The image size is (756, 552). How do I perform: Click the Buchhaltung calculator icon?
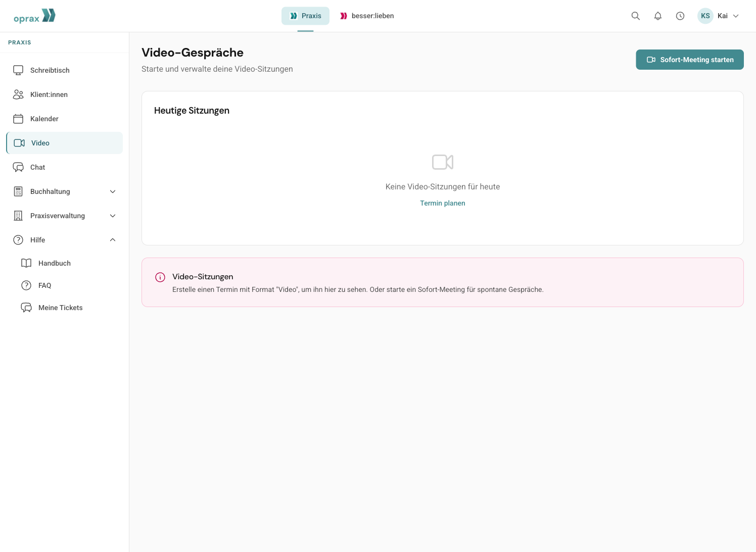[18, 191]
